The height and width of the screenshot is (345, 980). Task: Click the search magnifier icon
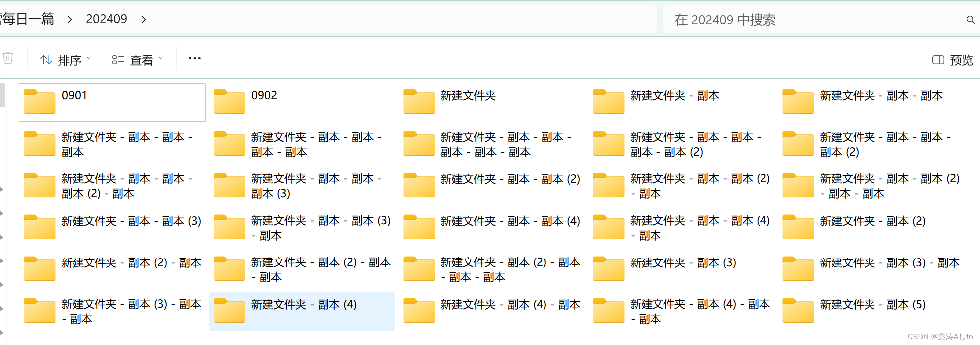pos(970,19)
